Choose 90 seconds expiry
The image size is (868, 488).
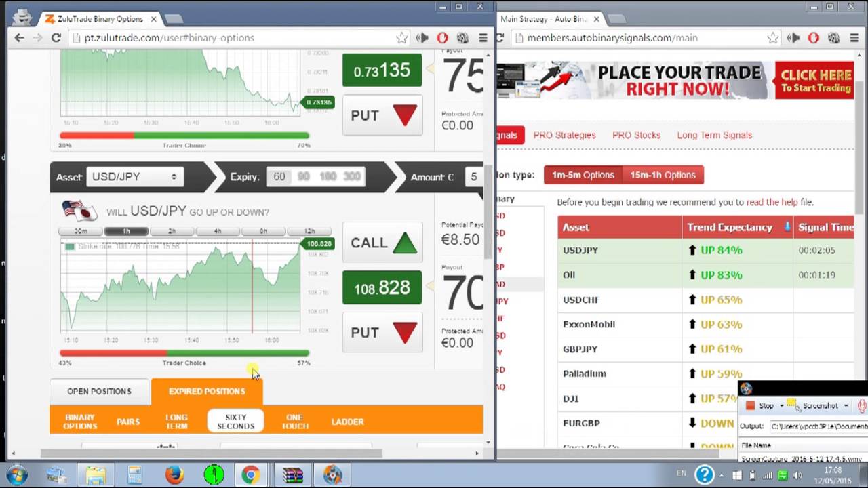[x=303, y=176]
